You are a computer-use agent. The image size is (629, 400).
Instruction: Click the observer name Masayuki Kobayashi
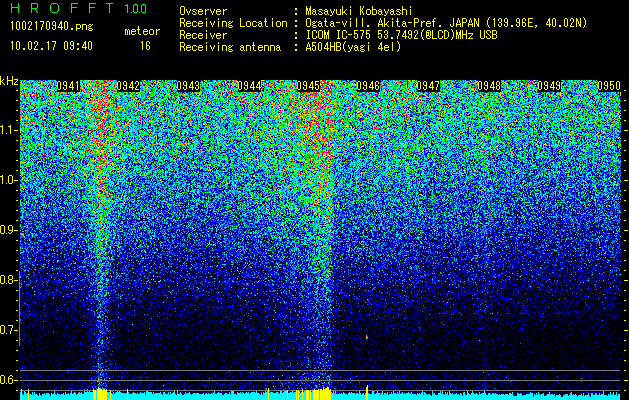[359, 11]
